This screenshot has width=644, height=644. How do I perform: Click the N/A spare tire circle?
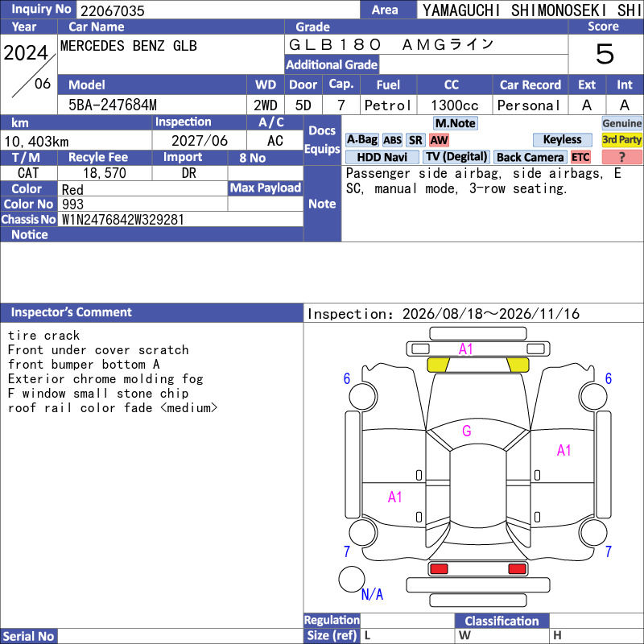352,579
